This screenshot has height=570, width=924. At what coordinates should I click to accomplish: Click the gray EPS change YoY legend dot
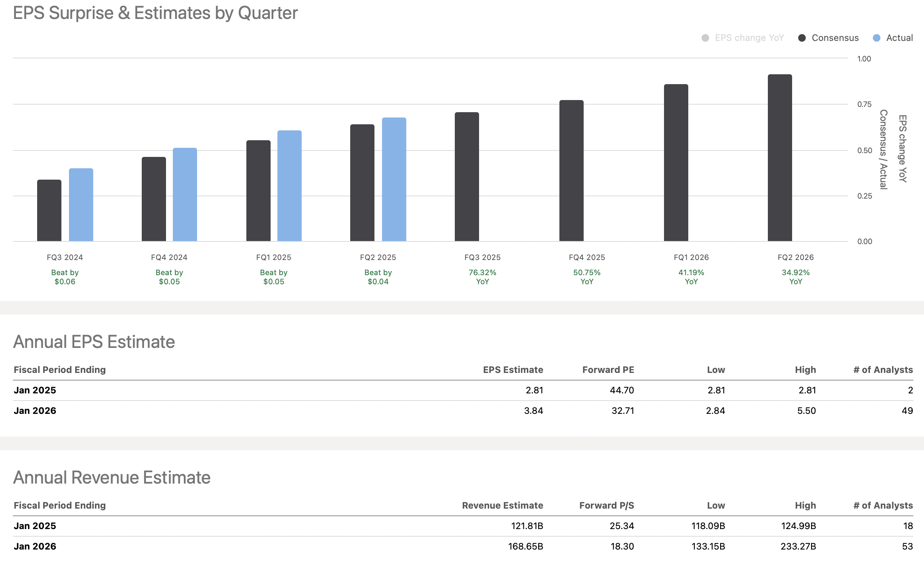[705, 38]
